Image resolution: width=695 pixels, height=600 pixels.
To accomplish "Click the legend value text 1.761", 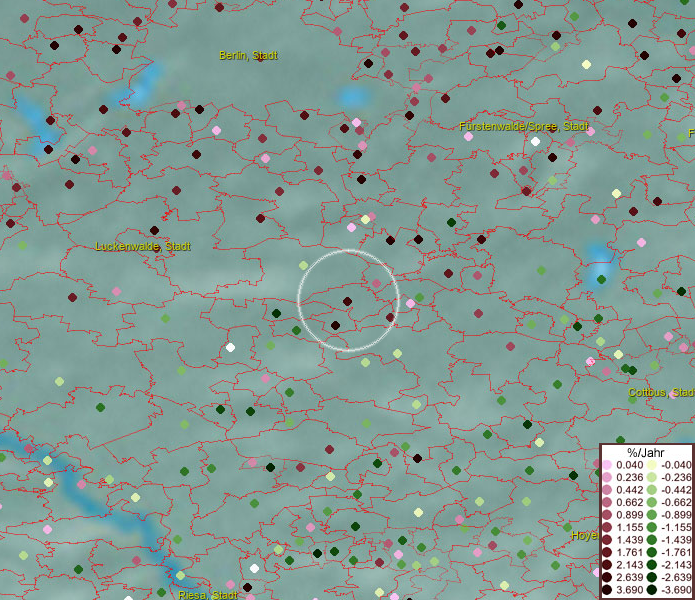I will click(x=630, y=552).
